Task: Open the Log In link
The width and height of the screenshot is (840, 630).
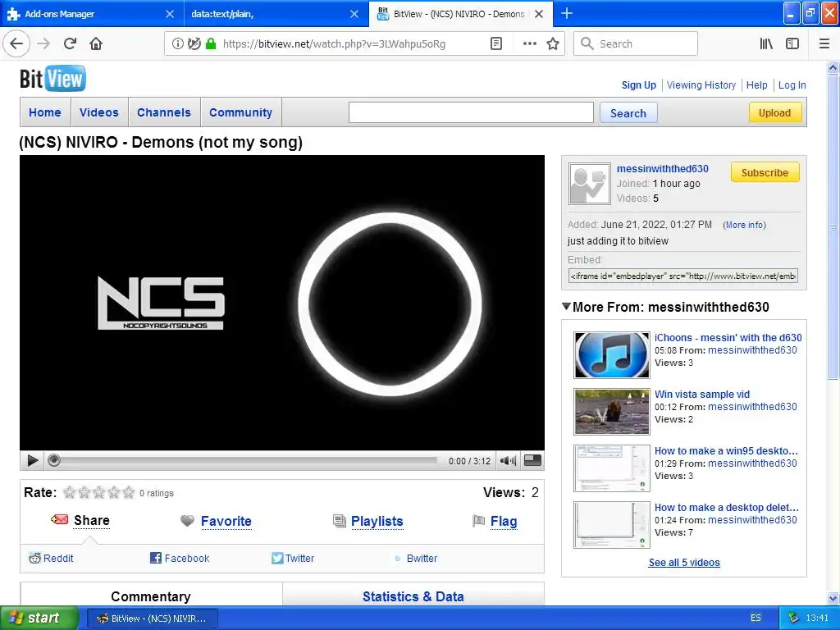Action: tap(792, 84)
